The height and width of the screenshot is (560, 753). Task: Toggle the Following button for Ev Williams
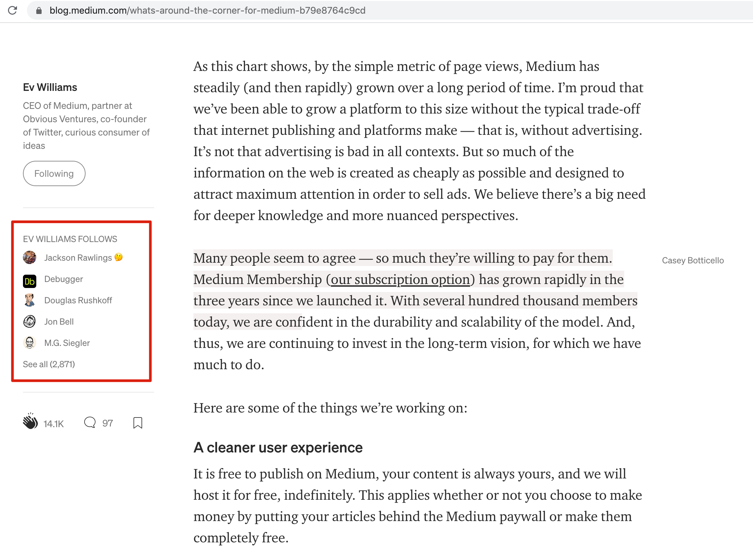pyautogui.click(x=54, y=173)
